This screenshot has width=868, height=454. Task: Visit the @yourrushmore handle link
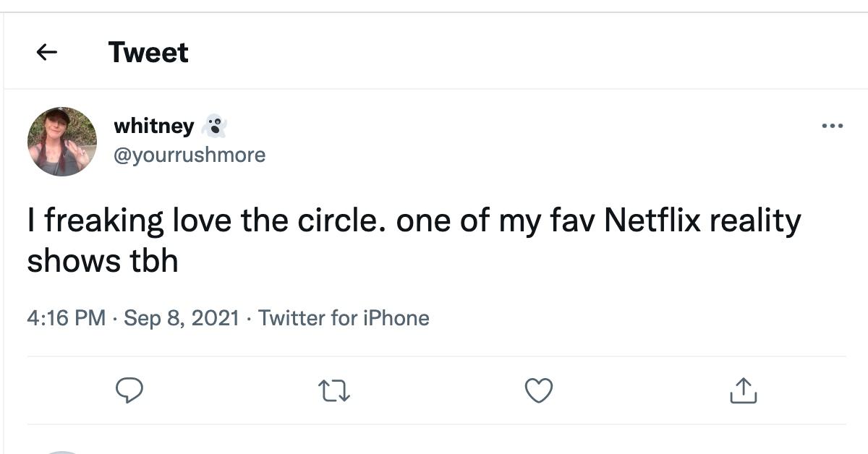point(190,155)
